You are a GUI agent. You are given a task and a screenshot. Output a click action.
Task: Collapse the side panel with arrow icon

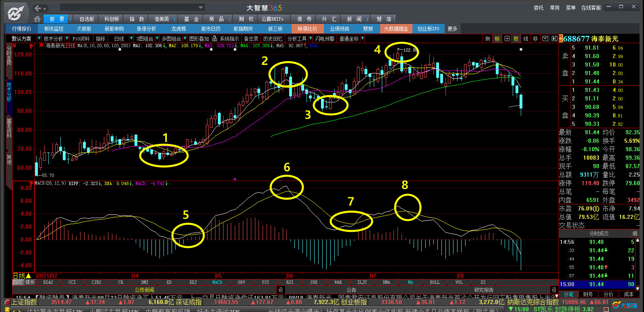click(x=555, y=39)
